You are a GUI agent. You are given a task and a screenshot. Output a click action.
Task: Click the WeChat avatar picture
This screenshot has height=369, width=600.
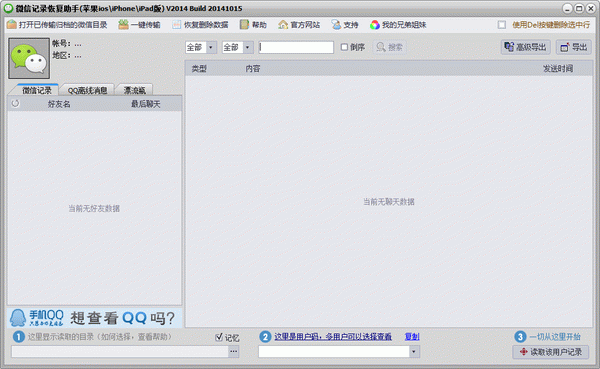pos(29,58)
